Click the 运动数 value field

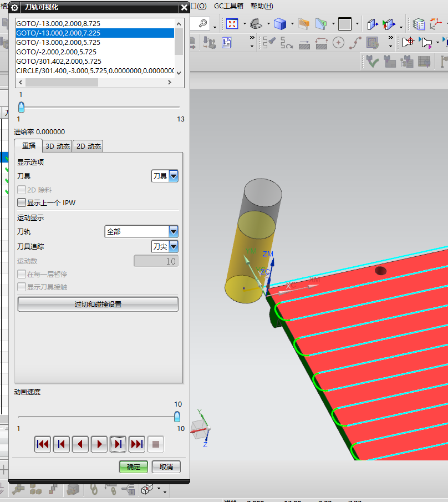(156, 261)
